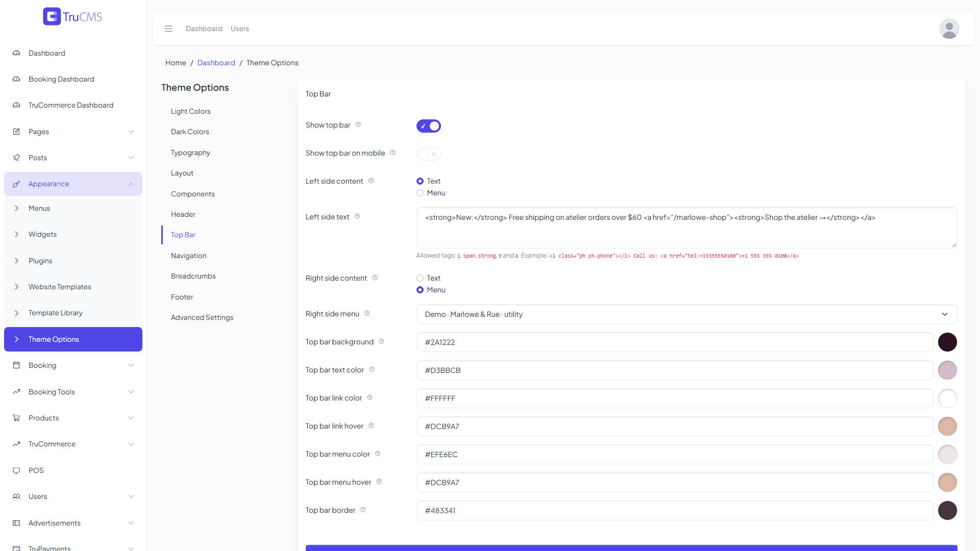980x551 pixels.
Task: Click help icon next to Show top bar
Action: point(358,125)
